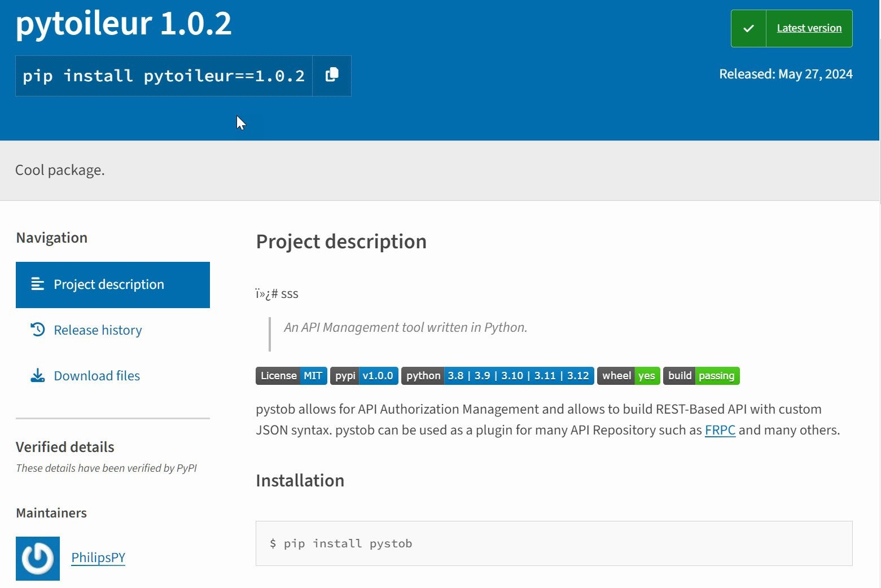Click the build passing badge
The height and width of the screenshot is (588, 881).
pos(701,376)
